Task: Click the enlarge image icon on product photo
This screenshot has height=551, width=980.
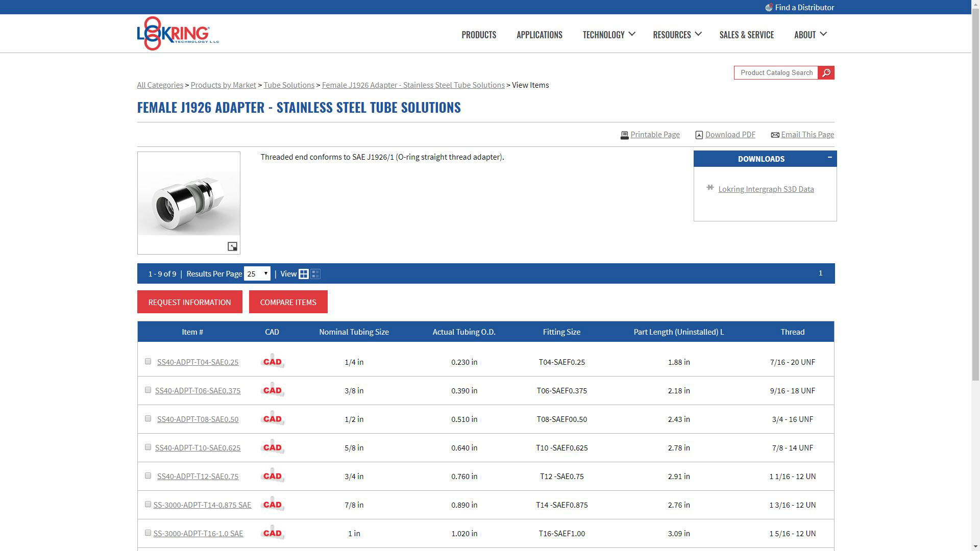Action: point(232,247)
